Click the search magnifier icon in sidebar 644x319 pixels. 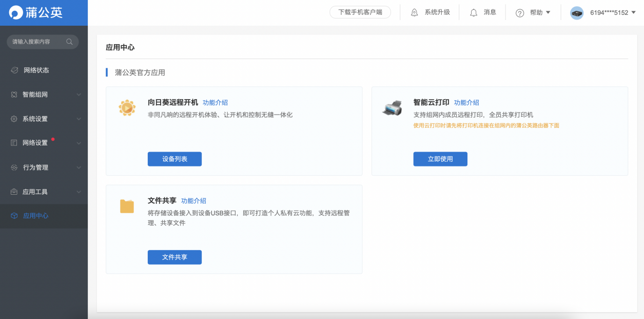coord(69,42)
